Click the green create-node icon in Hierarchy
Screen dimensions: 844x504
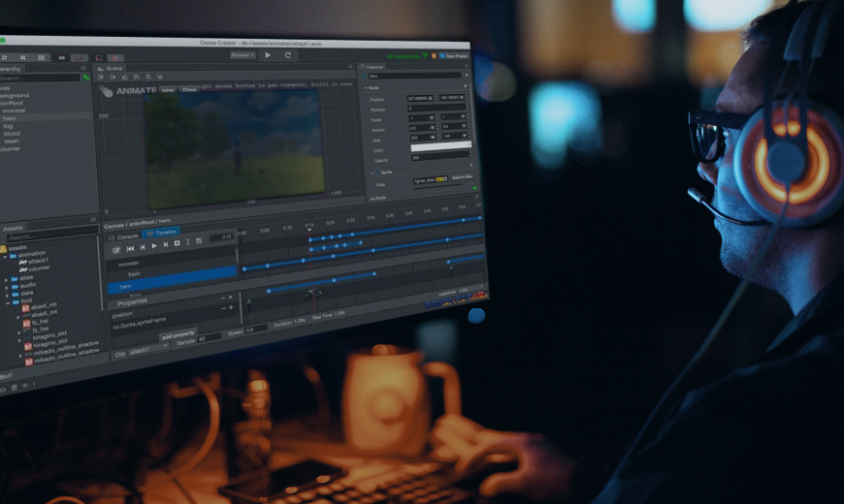point(85,78)
